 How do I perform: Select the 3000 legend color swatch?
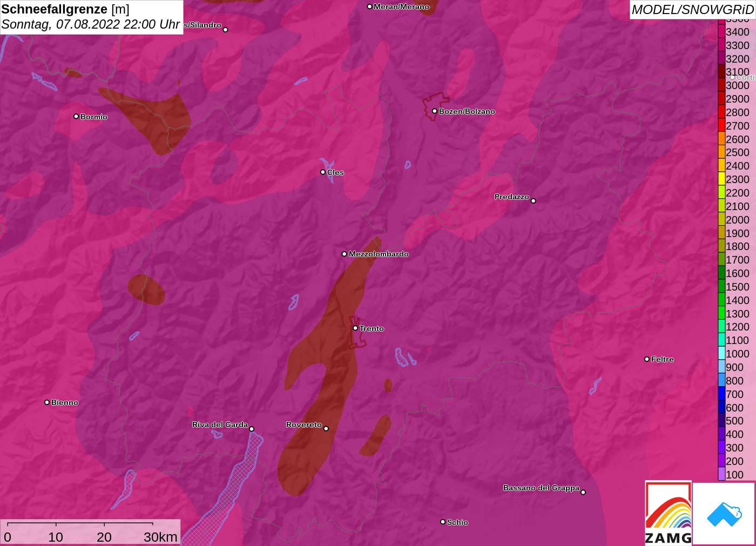click(721, 85)
